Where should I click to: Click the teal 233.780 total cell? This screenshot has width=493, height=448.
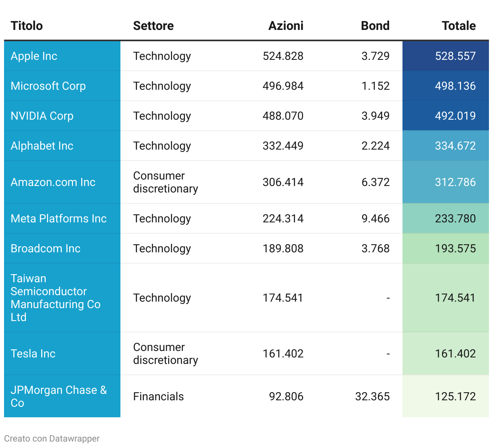455,219
